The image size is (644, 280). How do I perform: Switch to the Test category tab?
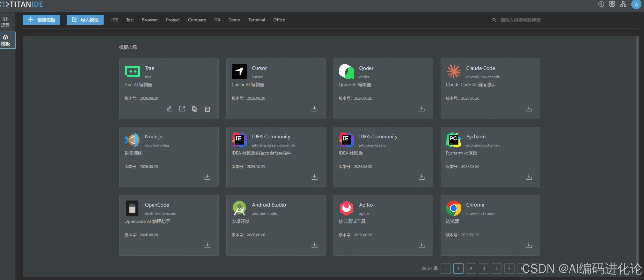point(130,20)
